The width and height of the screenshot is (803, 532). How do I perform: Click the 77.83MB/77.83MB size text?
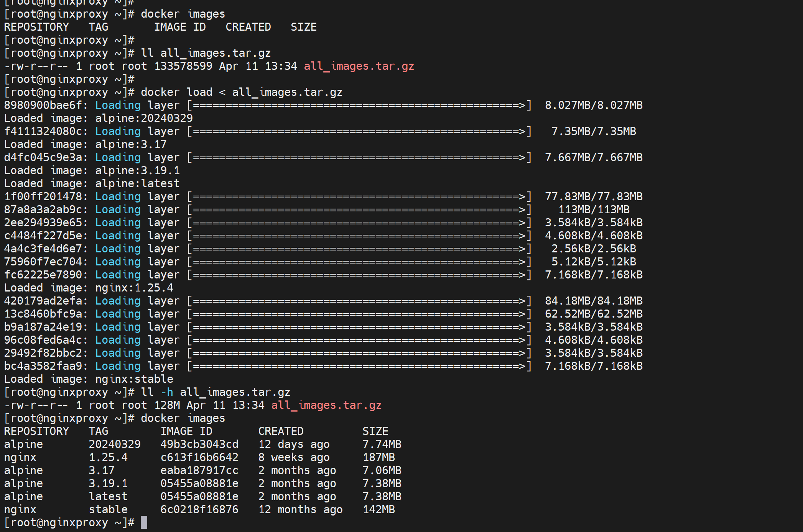click(594, 196)
